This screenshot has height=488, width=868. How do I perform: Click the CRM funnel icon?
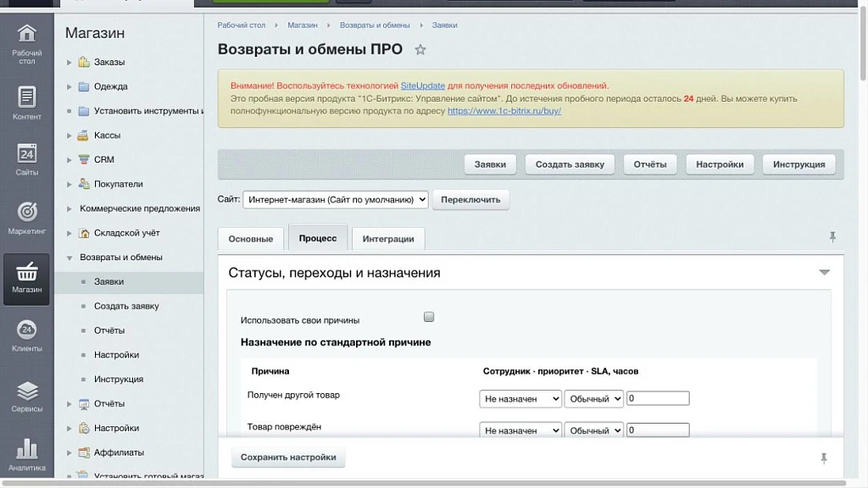click(84, 159)
